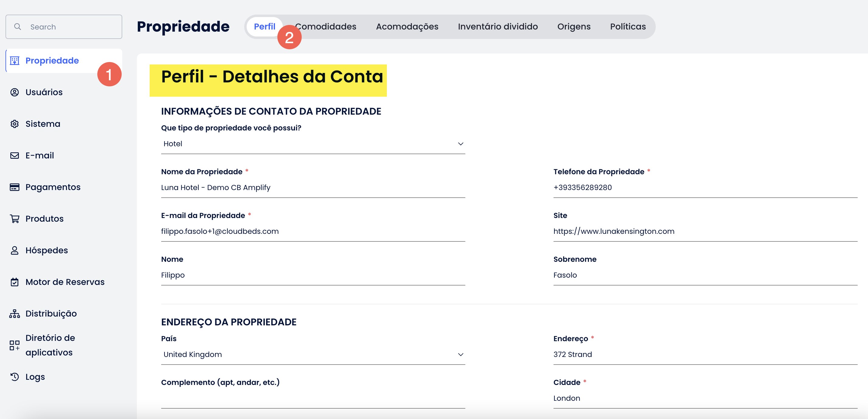This screenshot has width=868, height=419.
Task: Click the Diretório de aplicativos grid icon
Action: 15,345
